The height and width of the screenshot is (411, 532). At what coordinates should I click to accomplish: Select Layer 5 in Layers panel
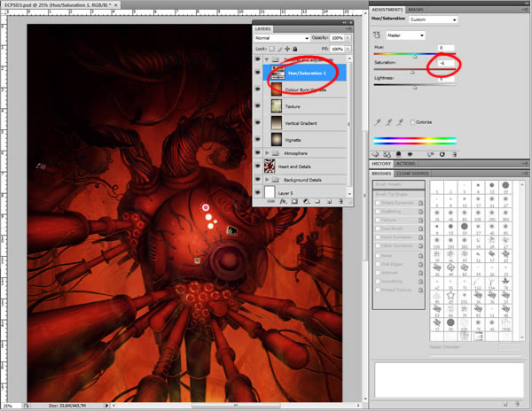(x=305, y=192)
